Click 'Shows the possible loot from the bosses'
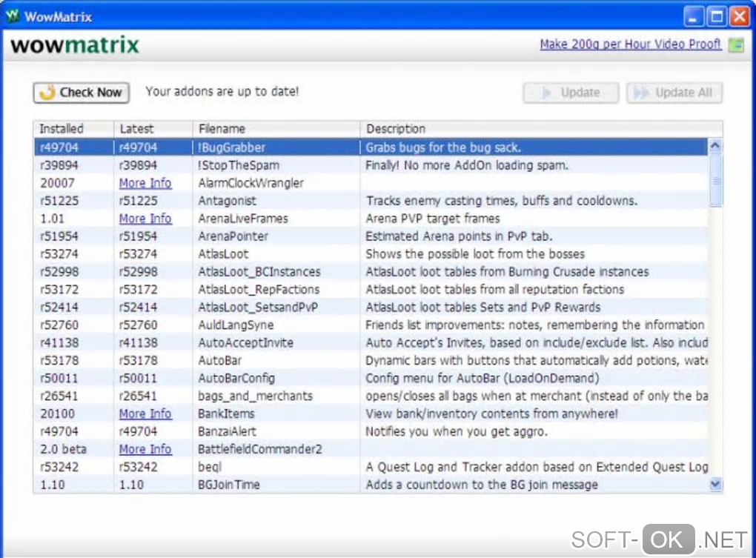756x558 pixels. click(475, 254)
